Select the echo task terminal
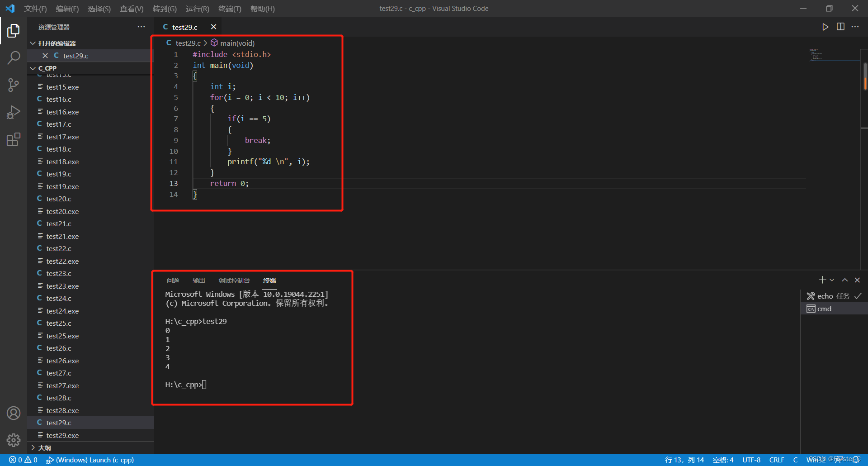The width and height of the screenshot is (868, 466). pos(834,296)
